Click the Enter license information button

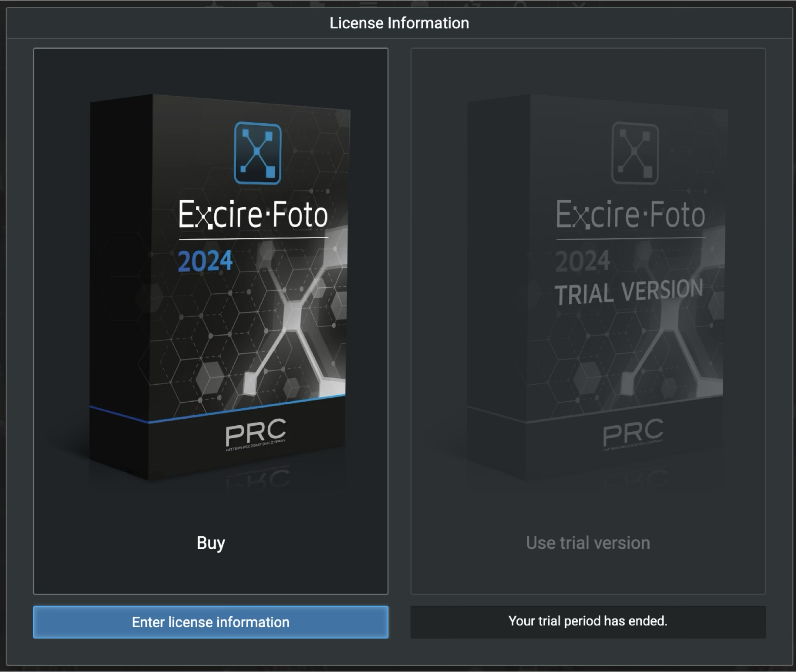click(211, 622)
